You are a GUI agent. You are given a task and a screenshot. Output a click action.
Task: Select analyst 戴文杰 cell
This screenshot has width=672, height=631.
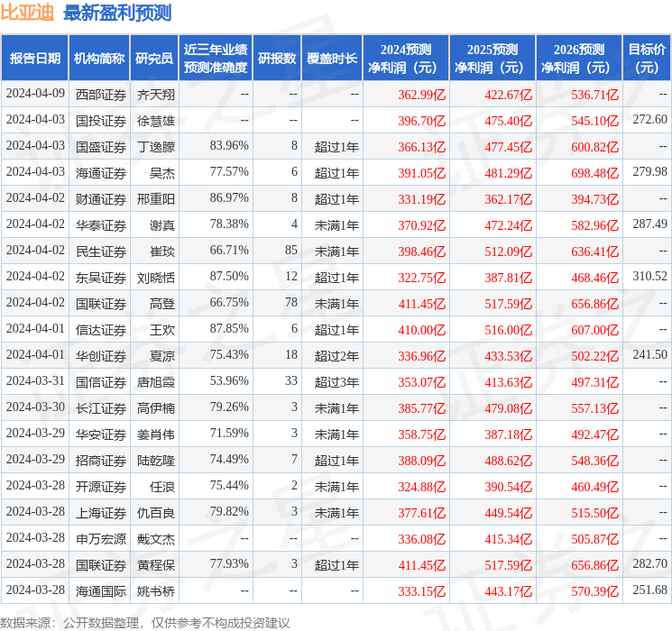(x=155, y=539)
